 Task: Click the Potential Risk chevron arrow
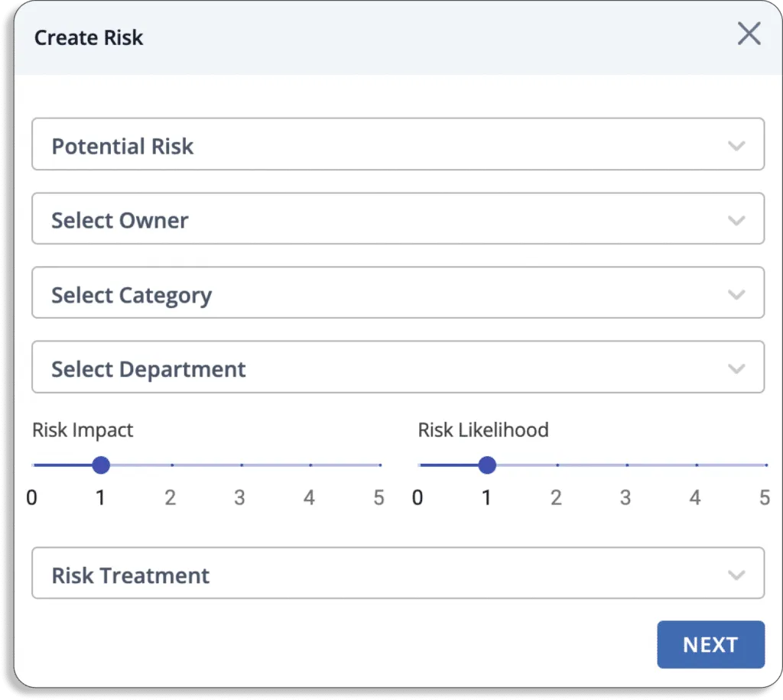pyautogui.click(x=736, y=145)
